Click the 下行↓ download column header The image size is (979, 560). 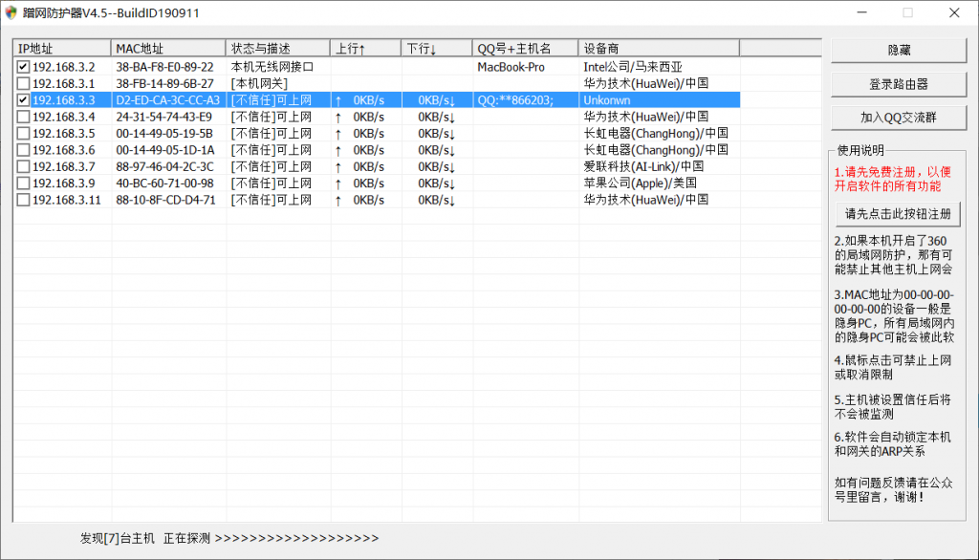point(436,49)
